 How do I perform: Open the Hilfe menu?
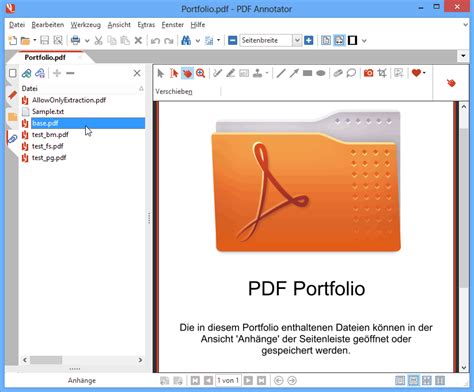[198, 25]
